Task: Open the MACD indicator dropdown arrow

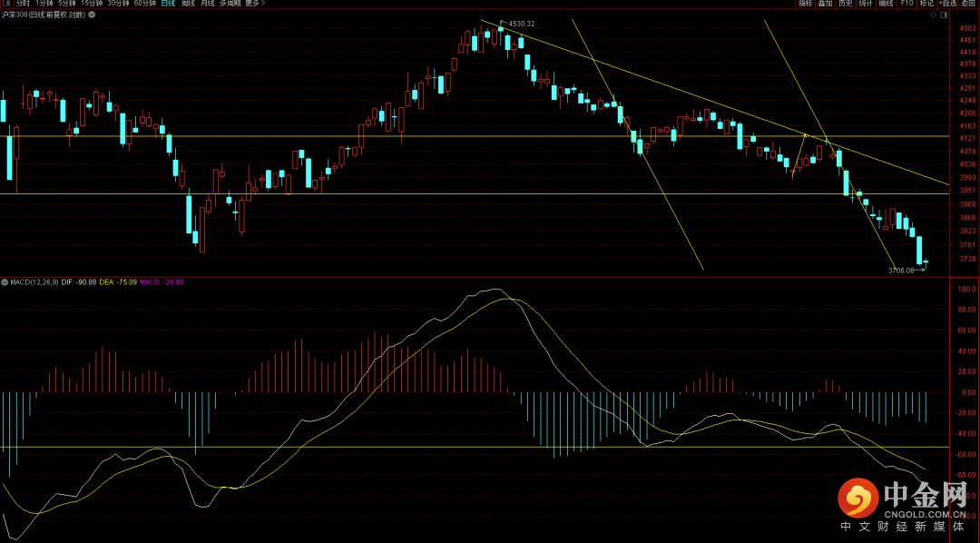Action: (x=5, y=282)
